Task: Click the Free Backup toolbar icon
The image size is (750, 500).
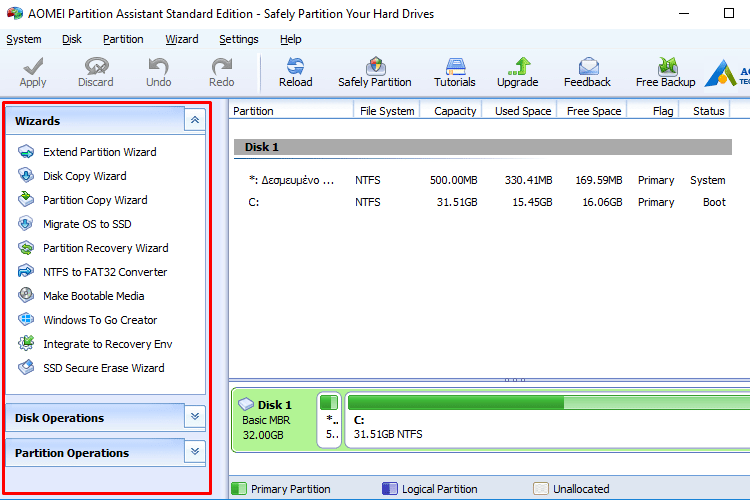Action: point(667,67)
